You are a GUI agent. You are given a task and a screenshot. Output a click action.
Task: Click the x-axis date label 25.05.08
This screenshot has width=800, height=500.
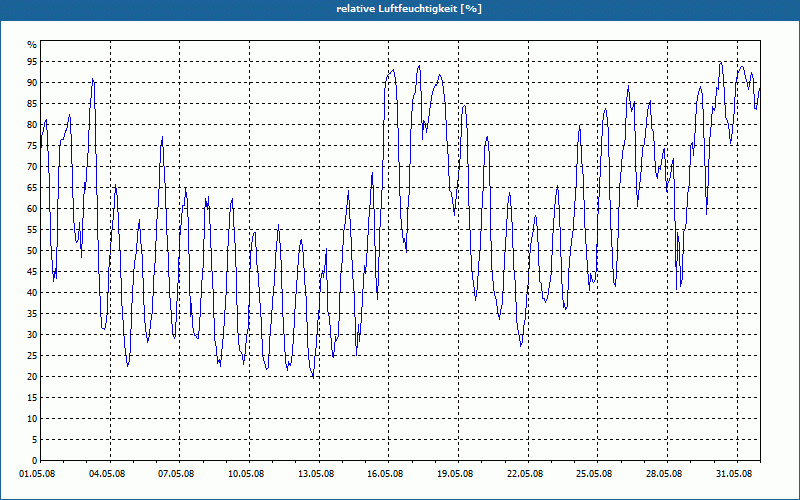[595, 473]
